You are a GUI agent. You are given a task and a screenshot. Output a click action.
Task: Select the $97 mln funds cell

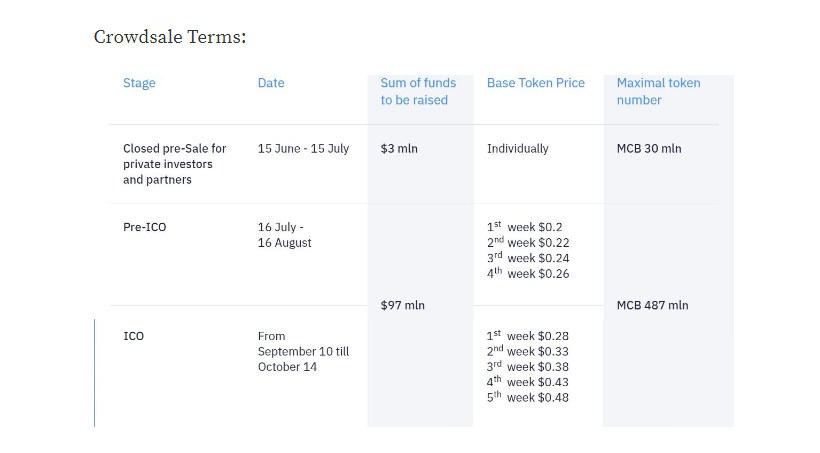(x=403, y=305)
